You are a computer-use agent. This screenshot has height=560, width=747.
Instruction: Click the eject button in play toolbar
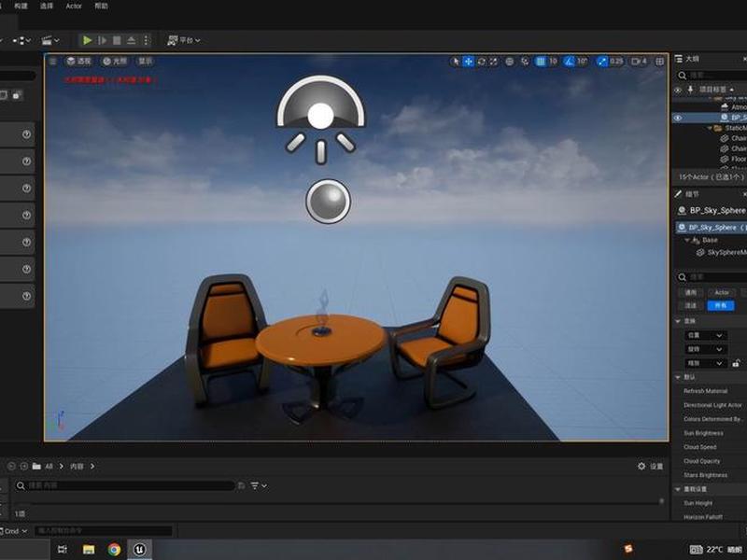pyautogui.click(x=131, y=40)
